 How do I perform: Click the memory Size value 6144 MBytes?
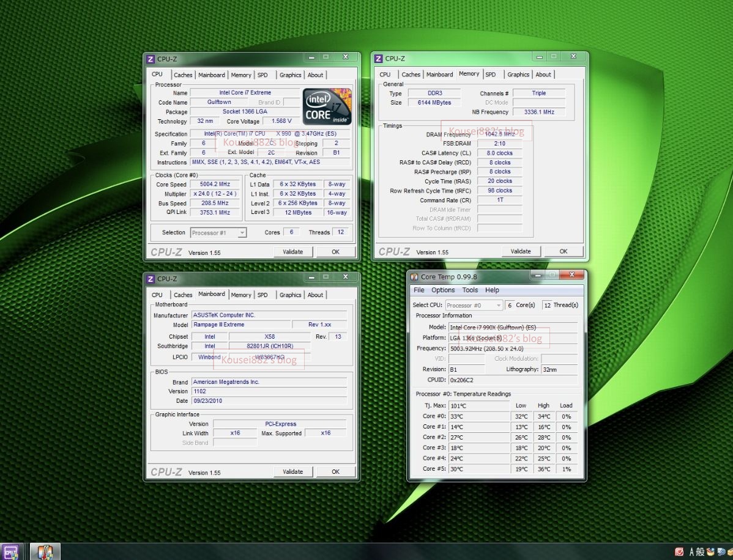tap(434, 102)
